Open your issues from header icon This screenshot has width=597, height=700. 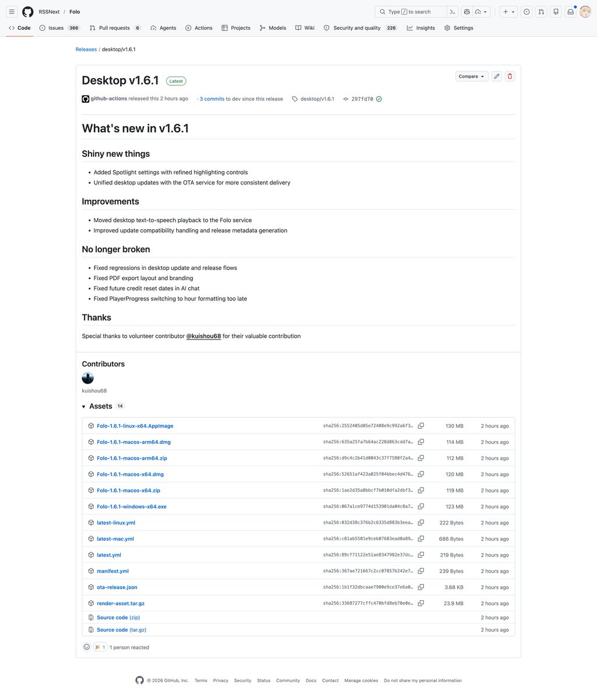point(526,12)
